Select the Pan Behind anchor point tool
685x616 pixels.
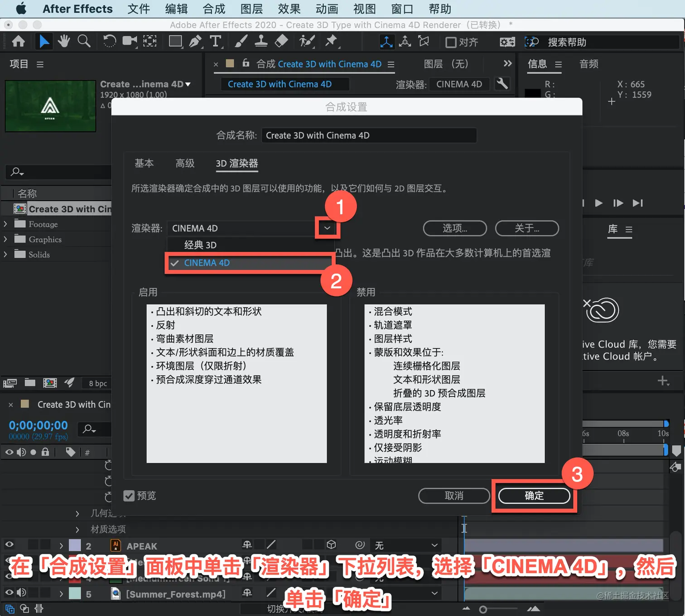(150, 42)
